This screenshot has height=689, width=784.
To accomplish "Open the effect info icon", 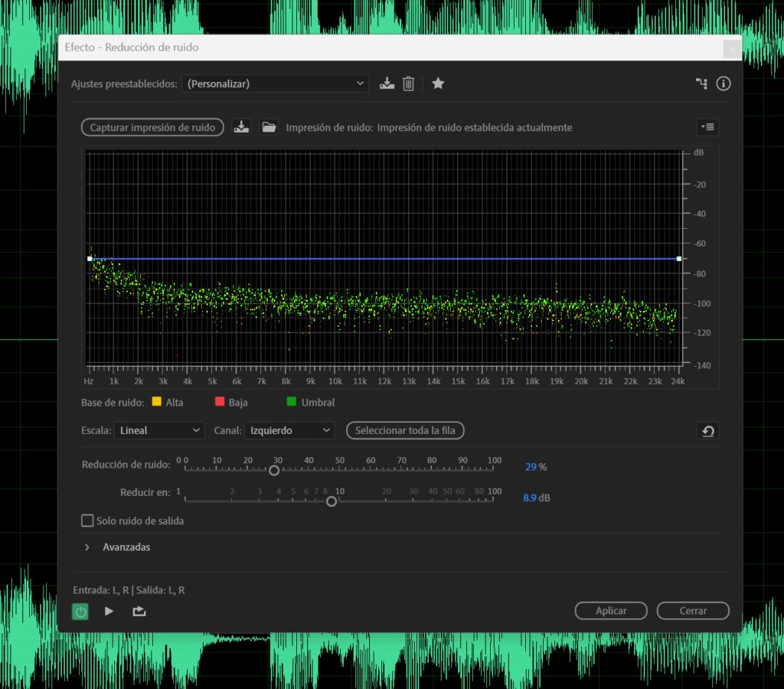I will pos(723,83).
